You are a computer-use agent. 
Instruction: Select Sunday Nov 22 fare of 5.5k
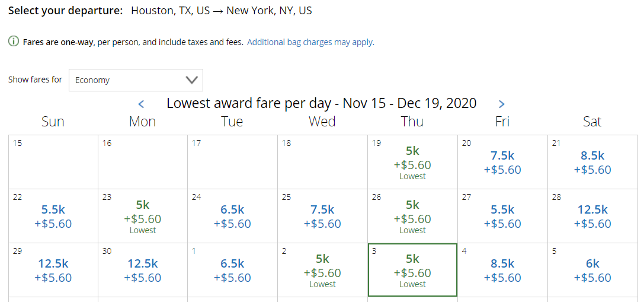53,216
